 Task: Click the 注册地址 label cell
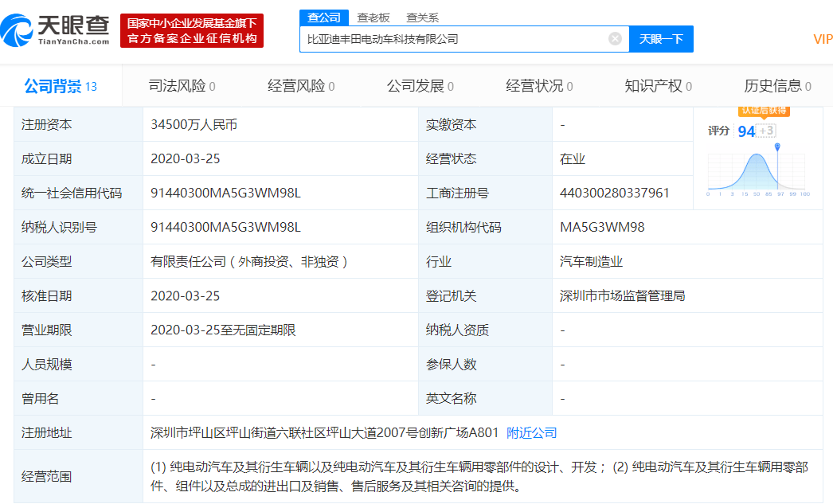(78, 433)
